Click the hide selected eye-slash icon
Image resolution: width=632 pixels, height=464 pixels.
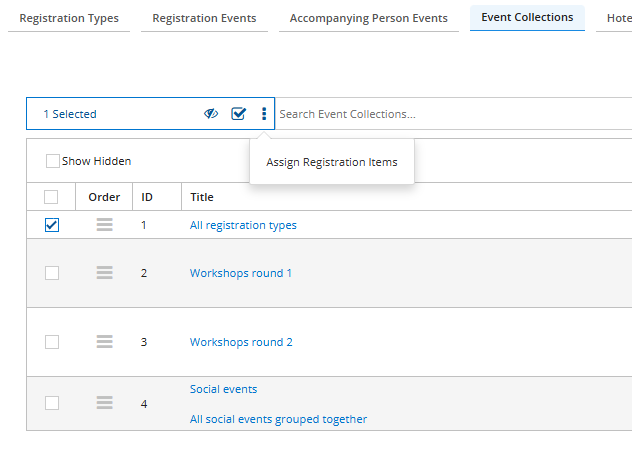211,114
